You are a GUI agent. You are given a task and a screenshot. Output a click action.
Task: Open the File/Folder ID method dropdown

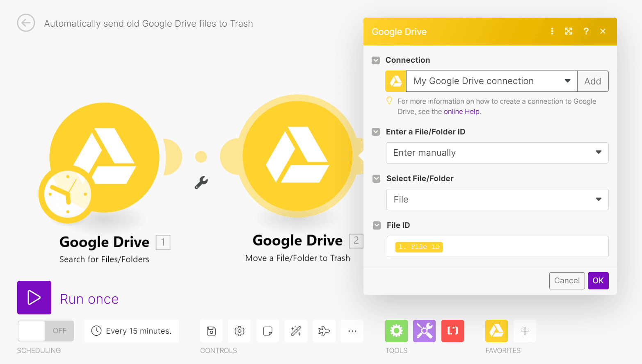pyautogui.click(x=497, y=152)
